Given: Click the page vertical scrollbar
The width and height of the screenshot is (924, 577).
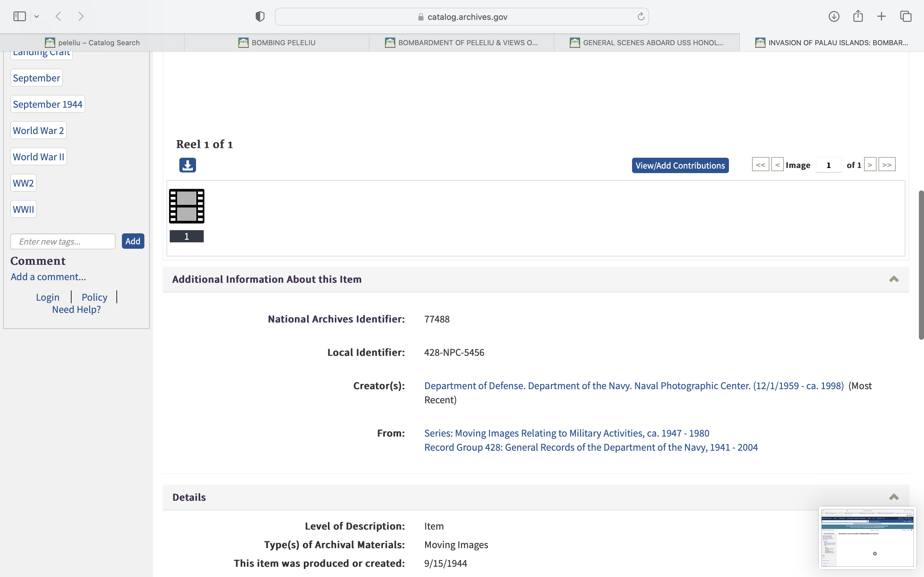Looking at the screenshot, I should click(x=921, y=264).
